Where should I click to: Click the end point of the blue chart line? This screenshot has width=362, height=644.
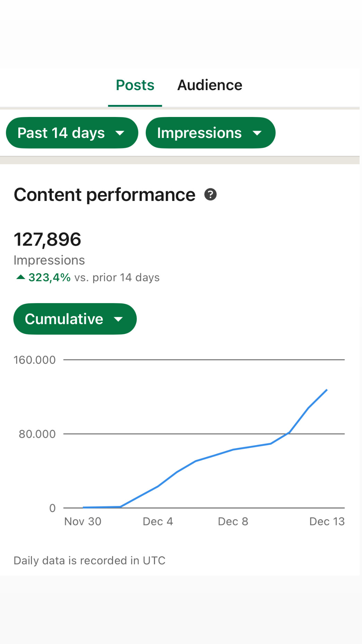pos(327,390)
